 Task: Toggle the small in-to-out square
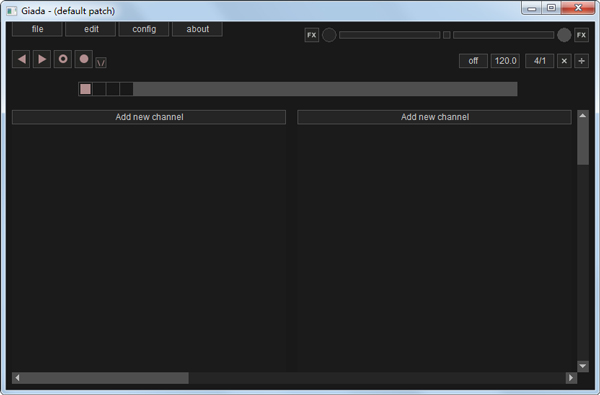[x=447, y=35]
